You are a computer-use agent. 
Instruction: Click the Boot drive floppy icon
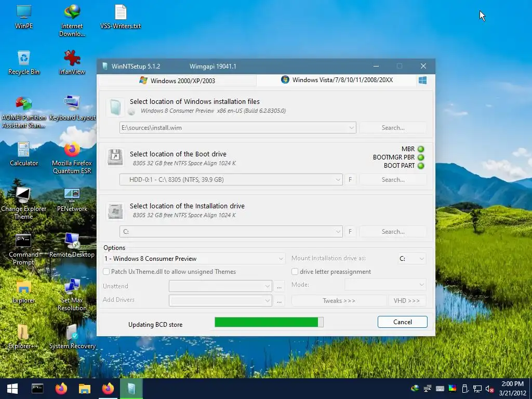click(115, 157)
